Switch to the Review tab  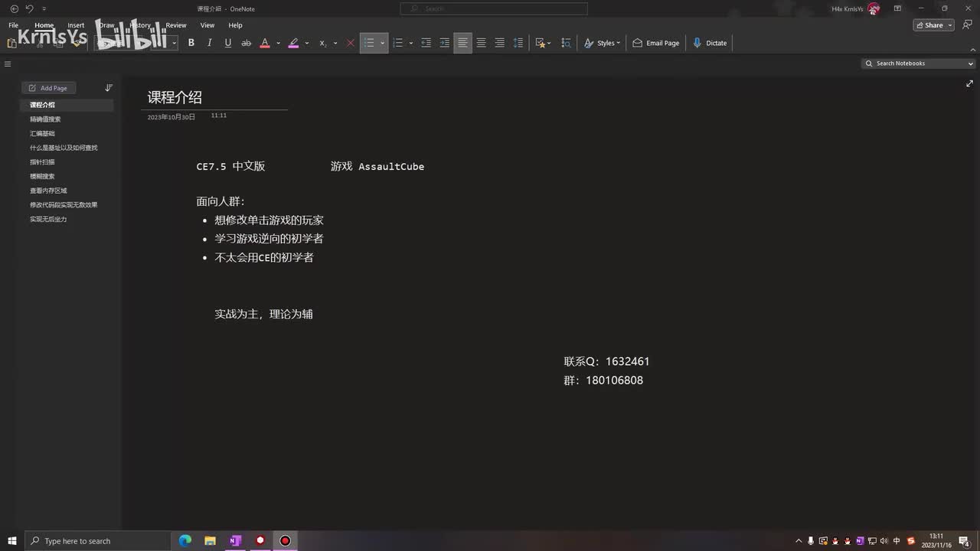point(176,25)
